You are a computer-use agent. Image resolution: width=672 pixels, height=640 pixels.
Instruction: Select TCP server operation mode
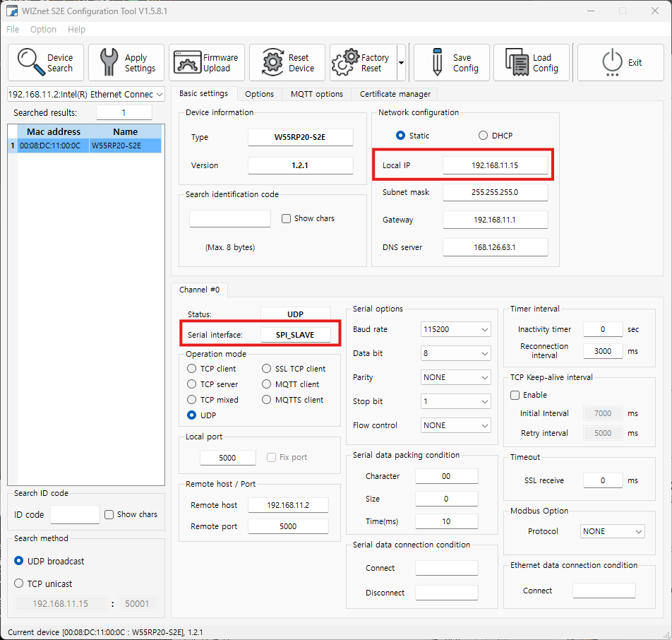coord(191,384)
